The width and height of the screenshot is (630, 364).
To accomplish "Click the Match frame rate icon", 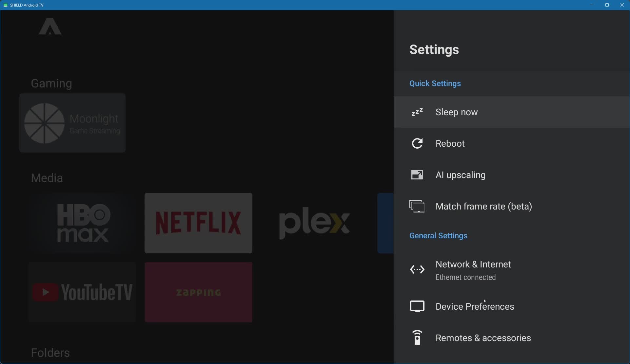I will point(417,207).
